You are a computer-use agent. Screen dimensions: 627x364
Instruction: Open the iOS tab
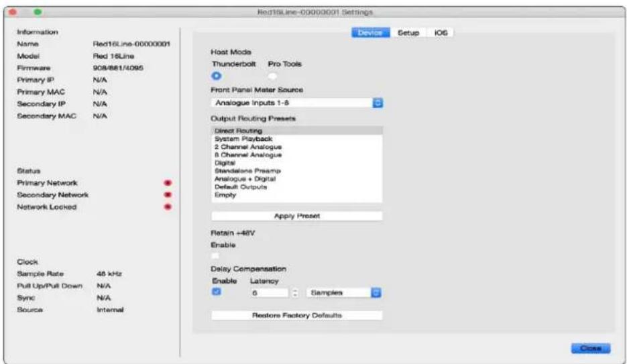[441, 33]
